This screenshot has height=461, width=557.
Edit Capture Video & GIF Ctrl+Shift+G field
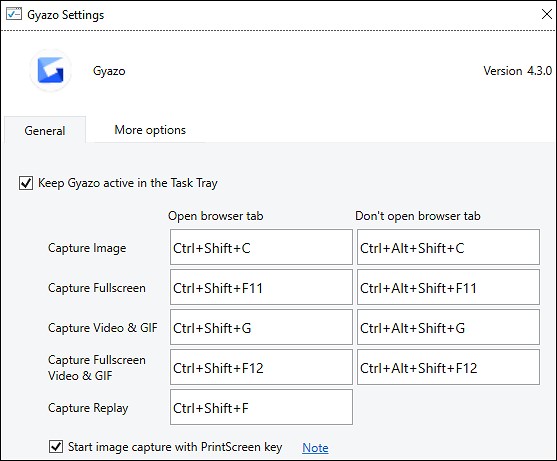click(261, 327)
